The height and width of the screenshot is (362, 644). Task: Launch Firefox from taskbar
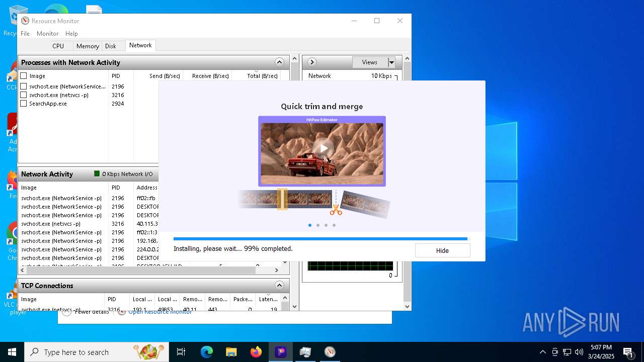point(256,352)
